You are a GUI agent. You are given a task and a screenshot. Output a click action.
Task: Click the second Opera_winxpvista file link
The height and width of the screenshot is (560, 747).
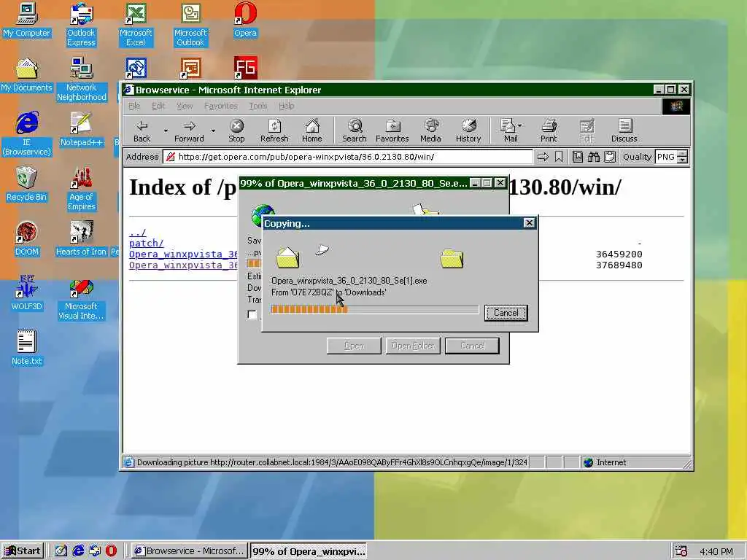click(183, 265)
